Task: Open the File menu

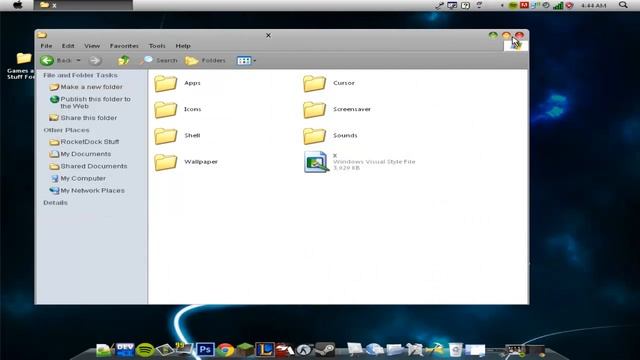Action: click(46, 46)
